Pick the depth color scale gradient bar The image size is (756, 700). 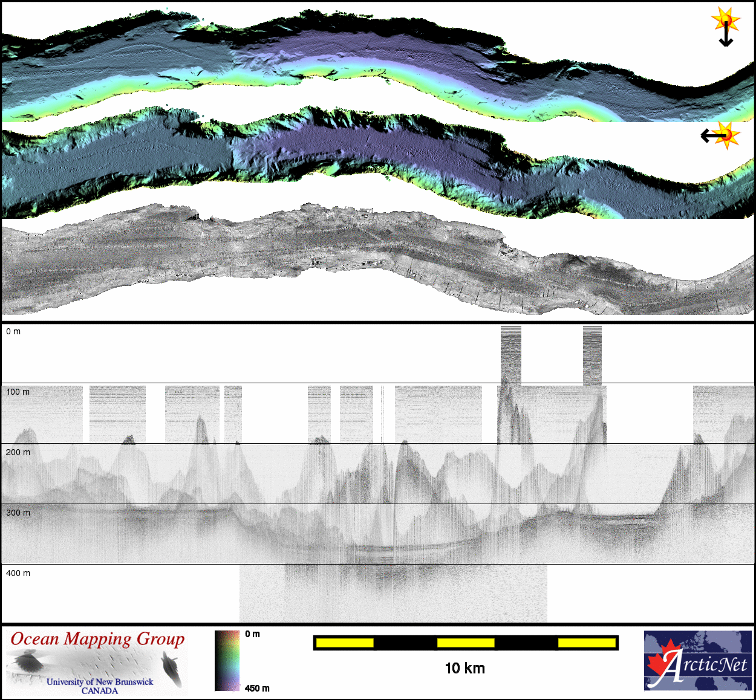click(227, 661)
